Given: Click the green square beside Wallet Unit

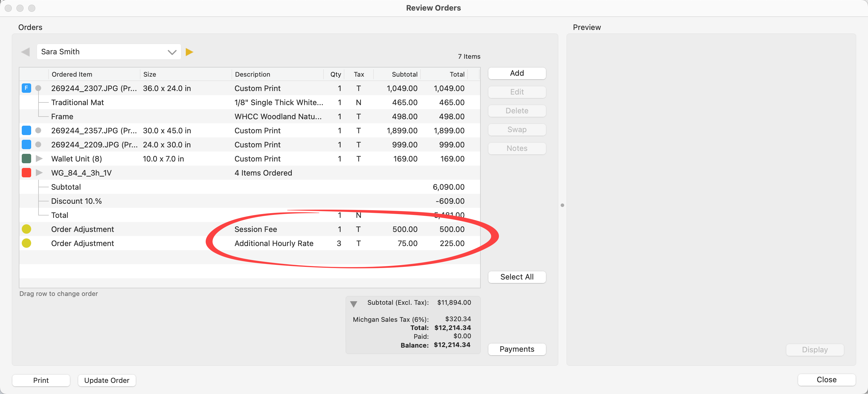Looking at the screenshot, I should (x=26, y=159).
